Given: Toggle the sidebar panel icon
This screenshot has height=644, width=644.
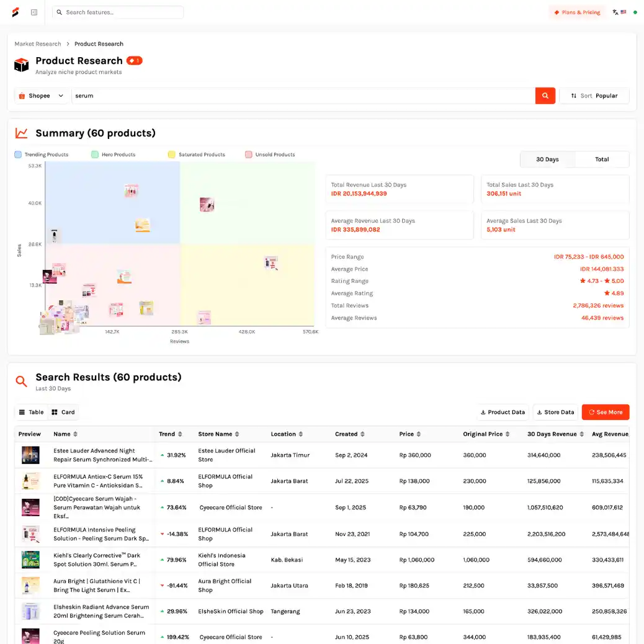Looking at the screenshot, I should [x=34, y=12].
